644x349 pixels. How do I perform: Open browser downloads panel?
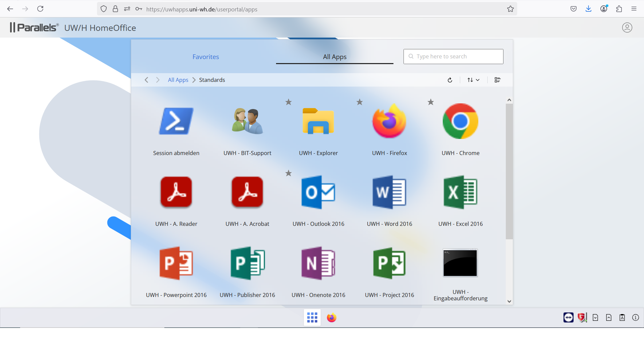[589, 9]
